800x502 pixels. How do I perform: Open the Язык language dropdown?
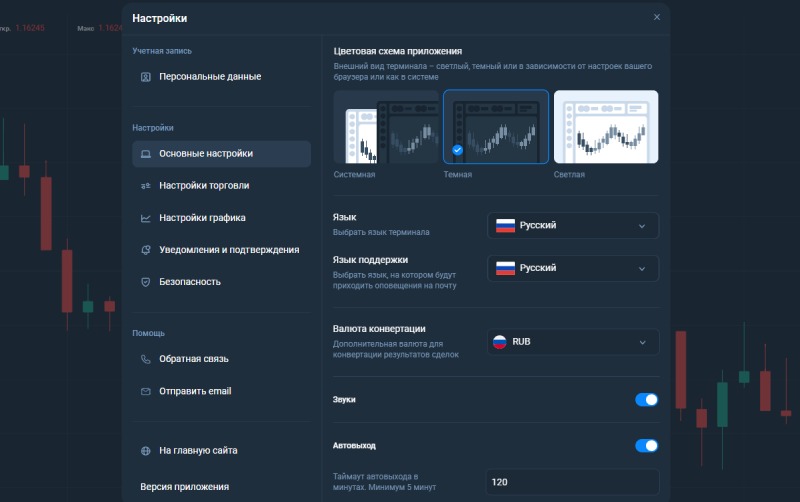click(573, 225)
